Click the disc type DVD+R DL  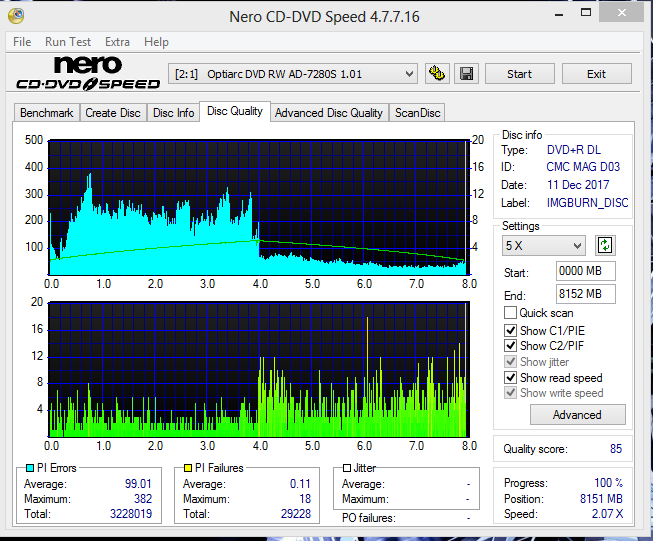tap(574, 150)
